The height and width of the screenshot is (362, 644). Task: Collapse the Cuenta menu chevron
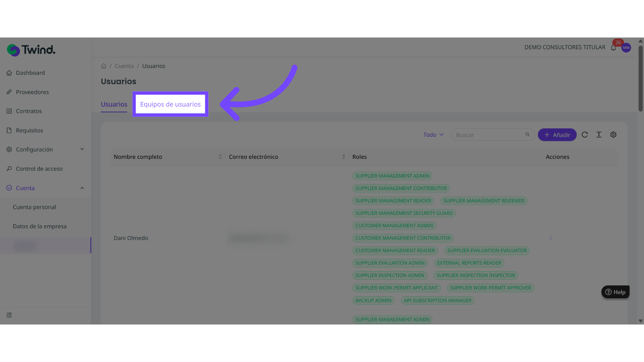(82, 188)
